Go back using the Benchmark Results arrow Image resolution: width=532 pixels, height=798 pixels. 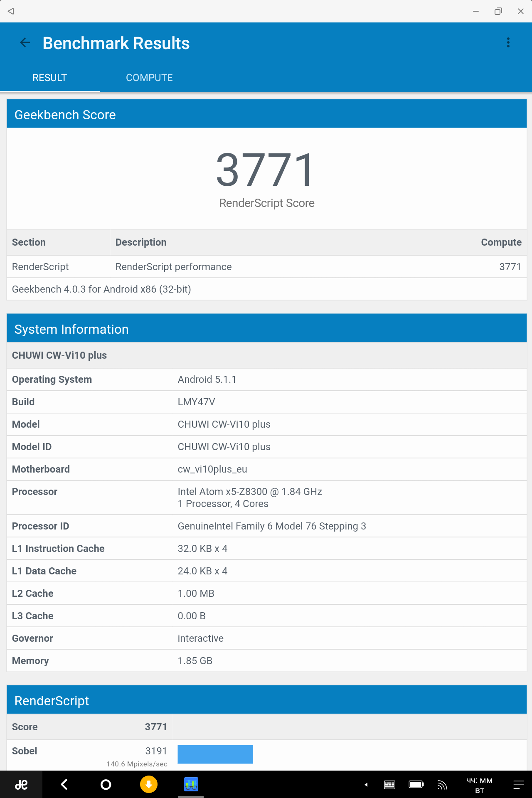coord(25,42)
